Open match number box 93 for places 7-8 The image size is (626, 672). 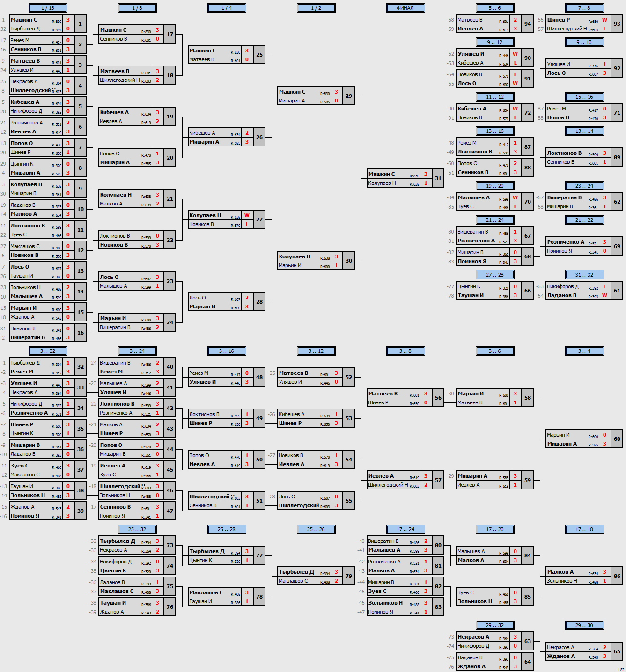(617, 24)
